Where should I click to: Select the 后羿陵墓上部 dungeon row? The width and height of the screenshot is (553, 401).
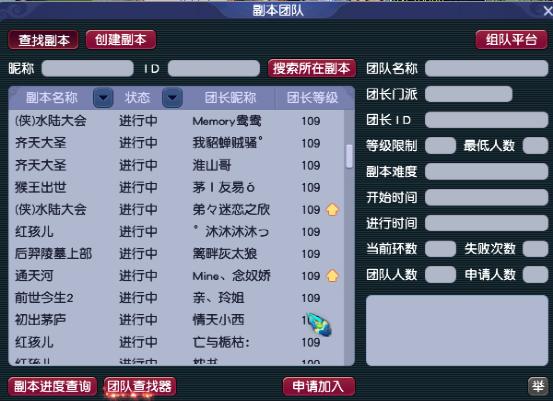point(176,254)
